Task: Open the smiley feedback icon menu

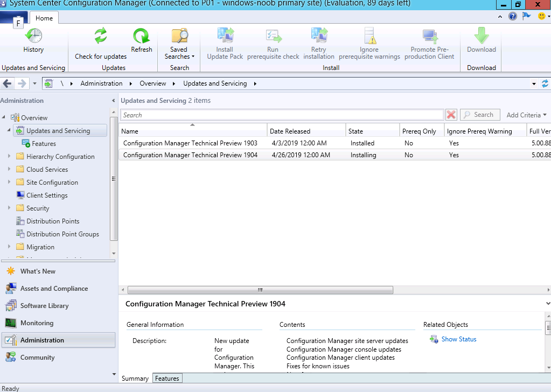Action: pyautogui.click(x=543, y=16)
